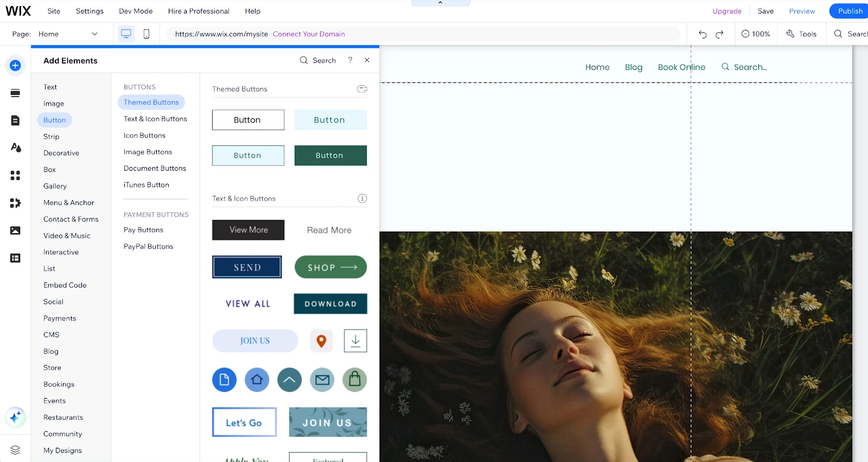Pick the green SHOP arrow button sample

[x=330, y=267]
